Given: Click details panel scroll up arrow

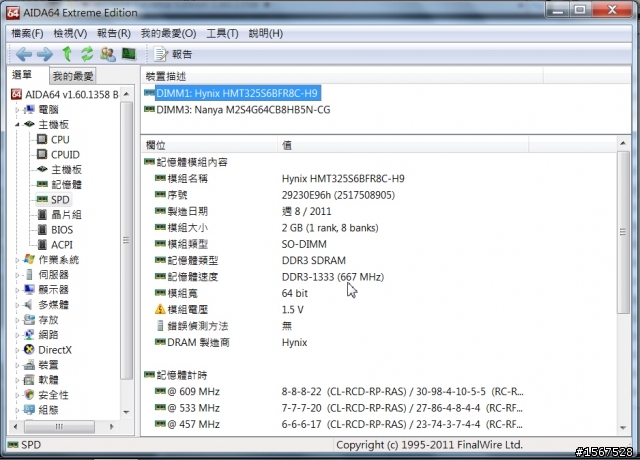Looking at the screenshot, I should pyautogui.click(x=623, y=143).
